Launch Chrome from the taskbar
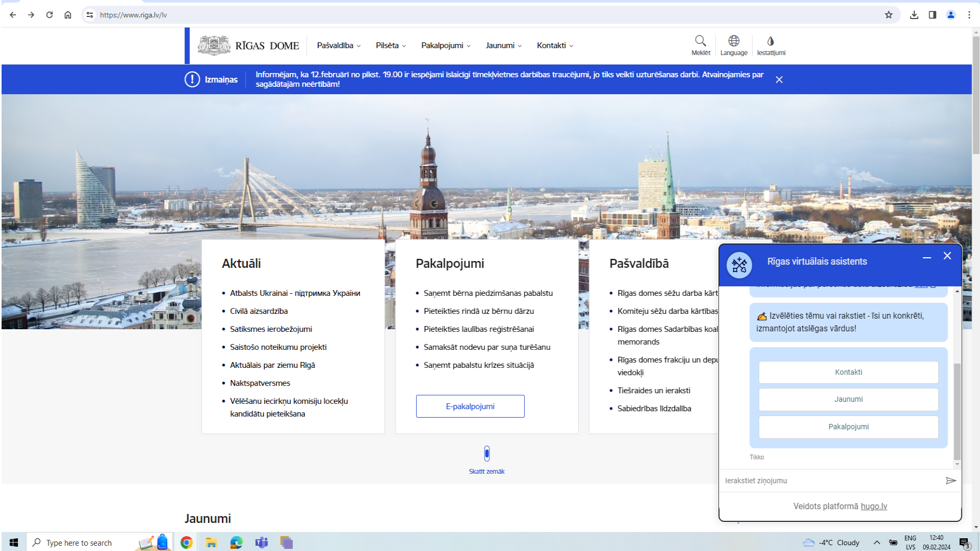 coord(186,543)
